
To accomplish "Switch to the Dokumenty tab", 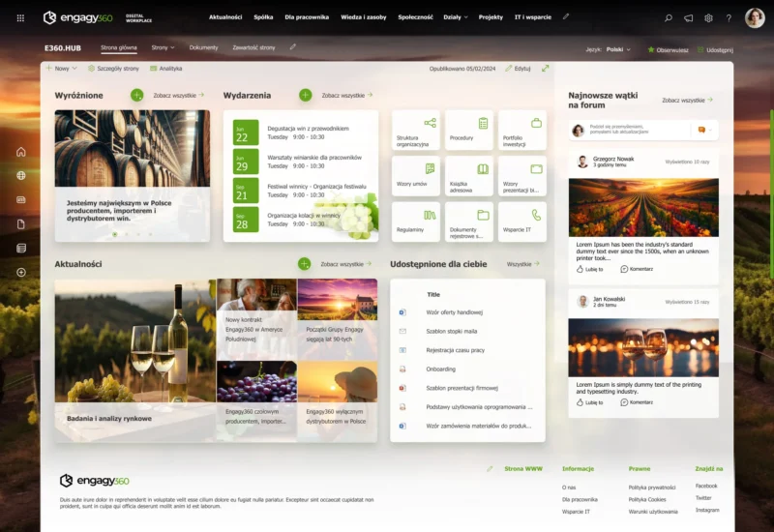I will pos(203,47).
